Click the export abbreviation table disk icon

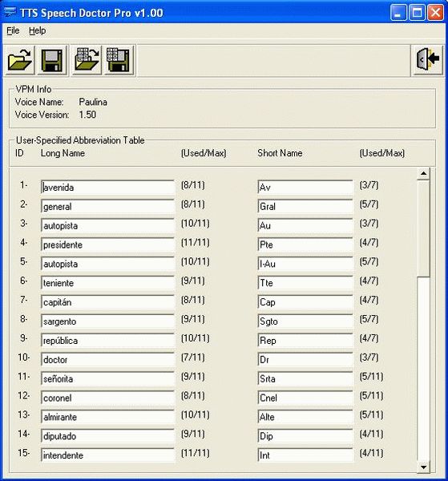(119, 60)
